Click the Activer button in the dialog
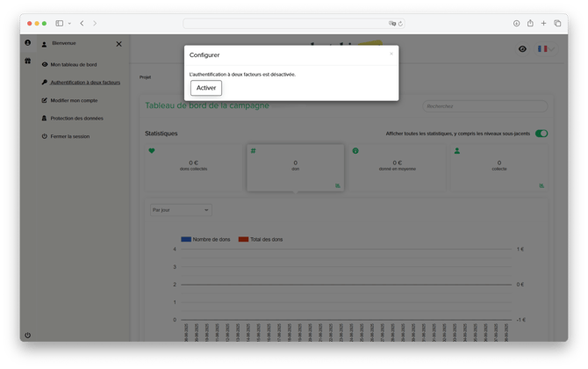 pyautogui.click(x=206, y=88)
